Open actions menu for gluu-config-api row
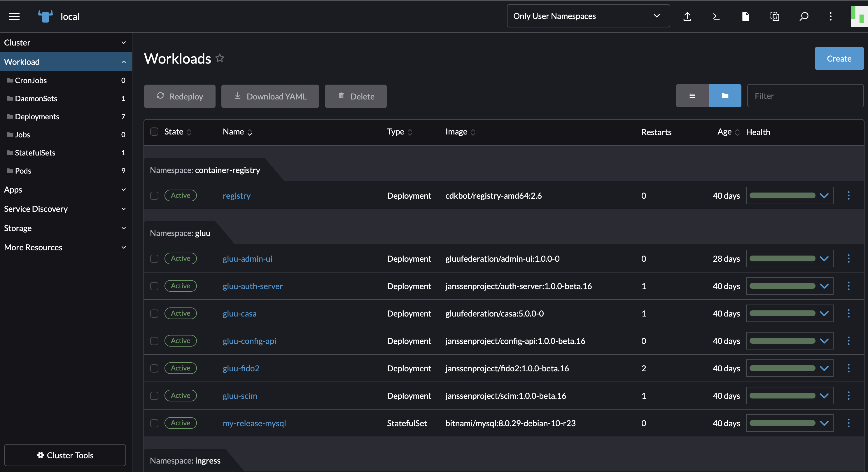868x472 pixels. click(x=848, y=341)
